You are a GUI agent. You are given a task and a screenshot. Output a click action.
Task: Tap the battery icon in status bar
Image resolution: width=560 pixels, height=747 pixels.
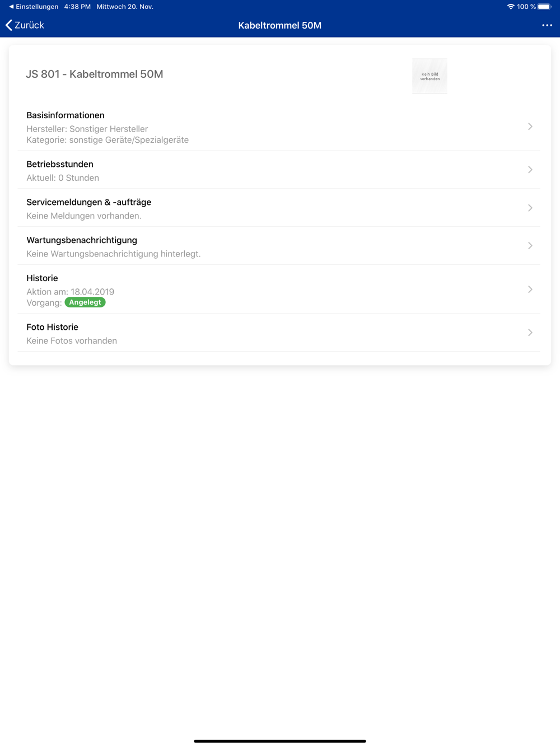point(544,7)
